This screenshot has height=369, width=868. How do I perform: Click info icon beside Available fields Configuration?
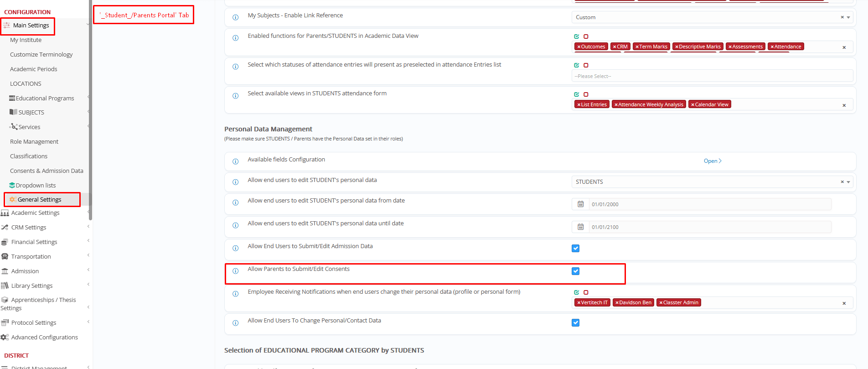(235, 161)
